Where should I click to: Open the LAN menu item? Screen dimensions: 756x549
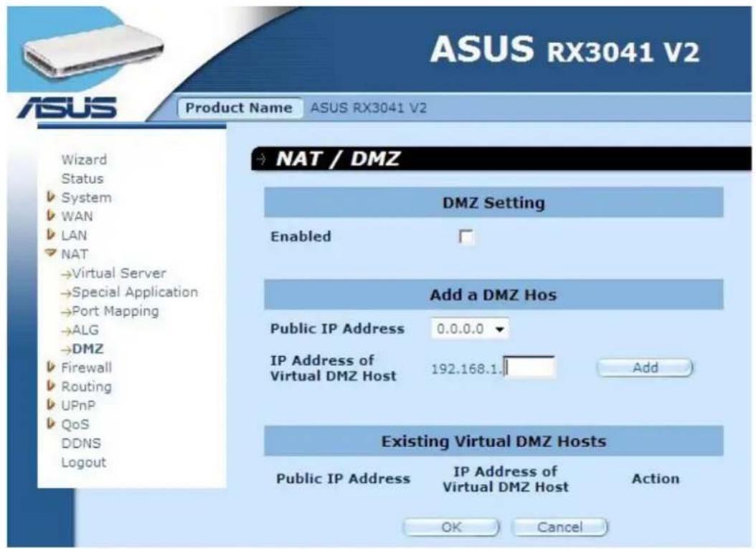tap(74, 235)
